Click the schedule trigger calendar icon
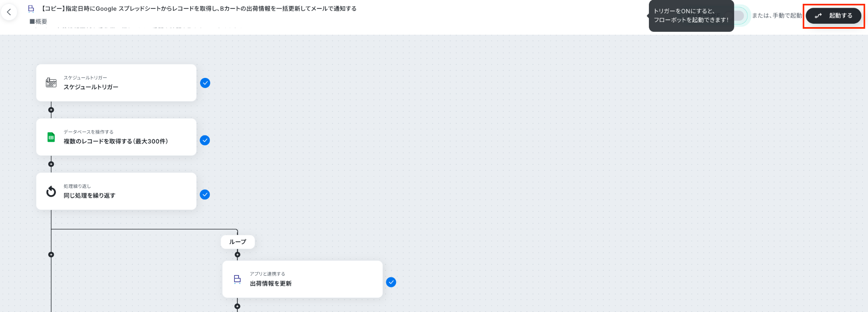The image size is (868, 312). point(51,83)
